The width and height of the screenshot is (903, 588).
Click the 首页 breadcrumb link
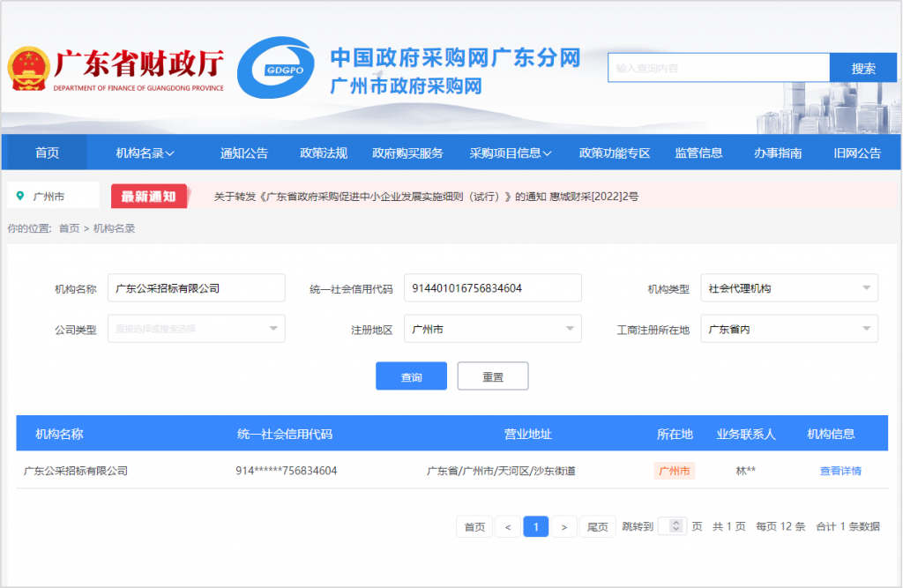[69, 228]
